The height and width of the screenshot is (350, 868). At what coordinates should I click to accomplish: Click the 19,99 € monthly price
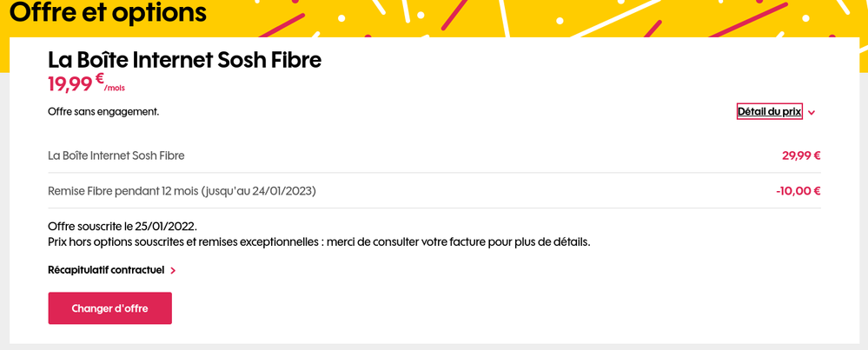click(x=70, y=84)
